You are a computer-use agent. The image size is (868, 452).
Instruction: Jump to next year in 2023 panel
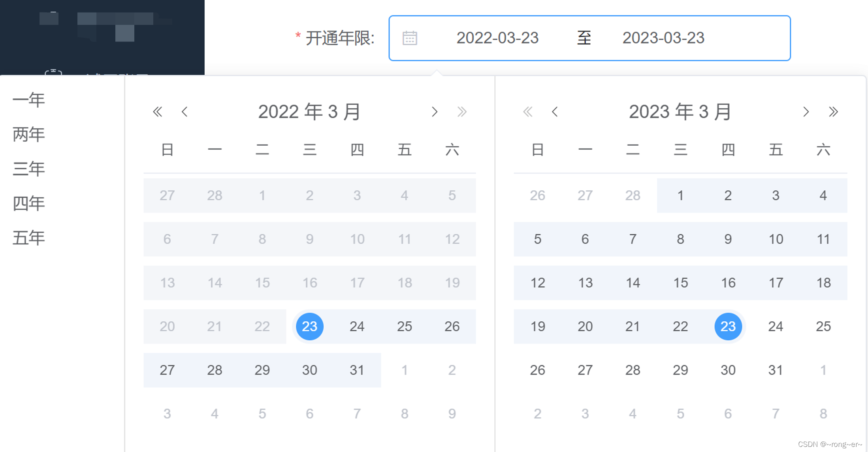click(833, 112)
